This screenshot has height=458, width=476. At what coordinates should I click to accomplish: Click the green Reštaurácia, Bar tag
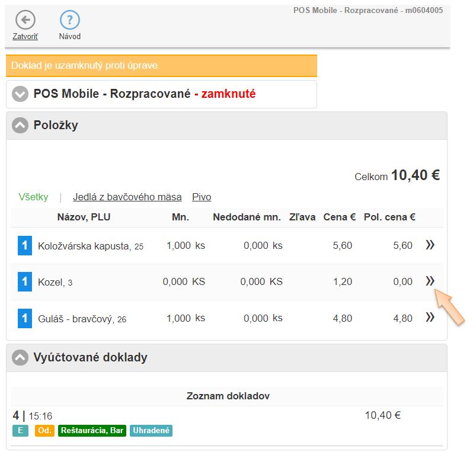(92, 431)
